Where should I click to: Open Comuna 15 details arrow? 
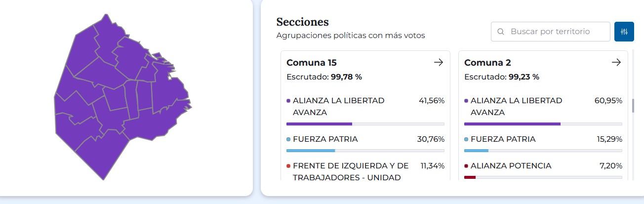click(438, 63)
